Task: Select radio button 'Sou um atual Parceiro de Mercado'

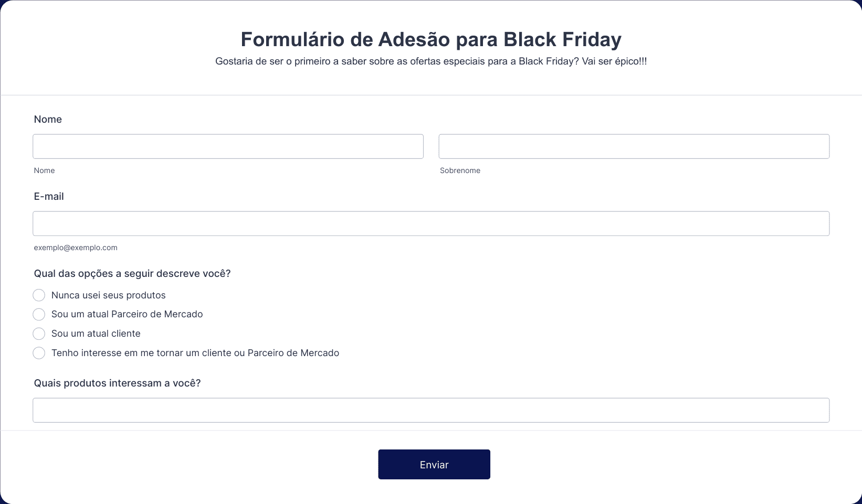Action: [x=39, y=314]
